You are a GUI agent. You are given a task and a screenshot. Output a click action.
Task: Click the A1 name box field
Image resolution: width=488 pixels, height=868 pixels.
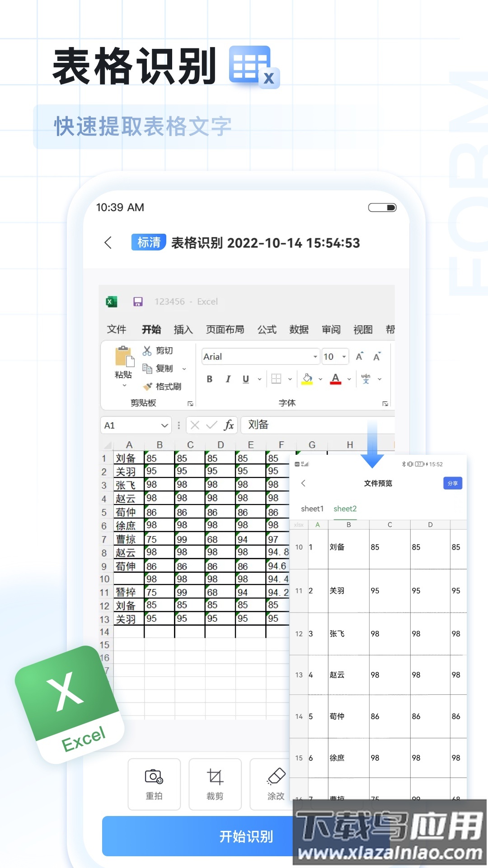click(136, 425)
